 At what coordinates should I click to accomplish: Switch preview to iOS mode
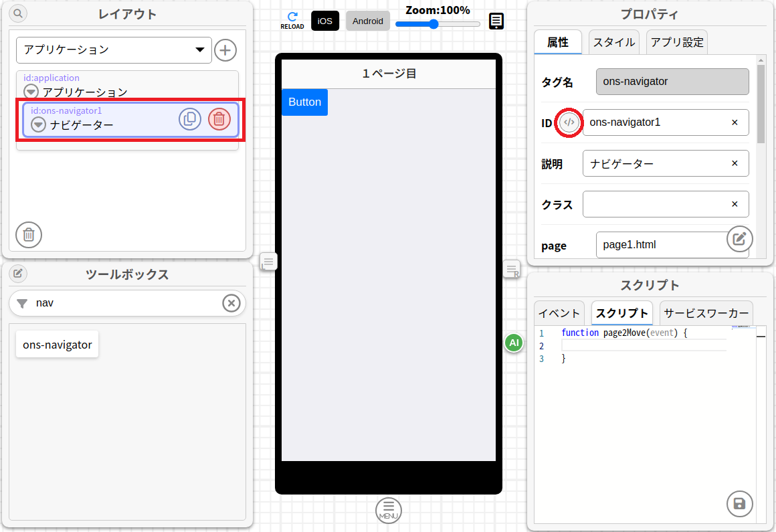325,21
